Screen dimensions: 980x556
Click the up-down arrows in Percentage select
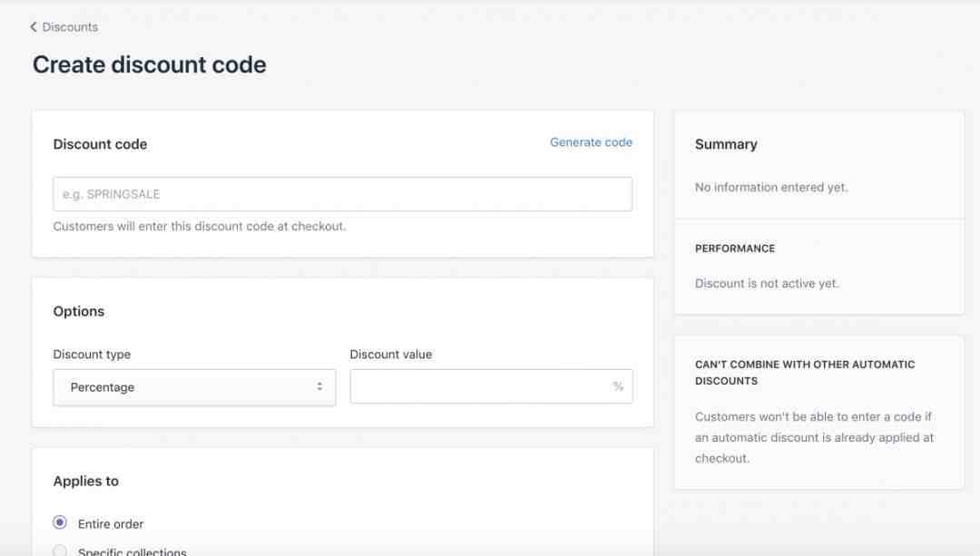click(x=319, y=387)
